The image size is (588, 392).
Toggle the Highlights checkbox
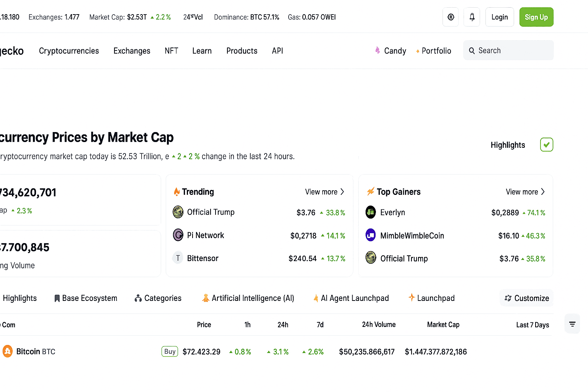(547, 145)
